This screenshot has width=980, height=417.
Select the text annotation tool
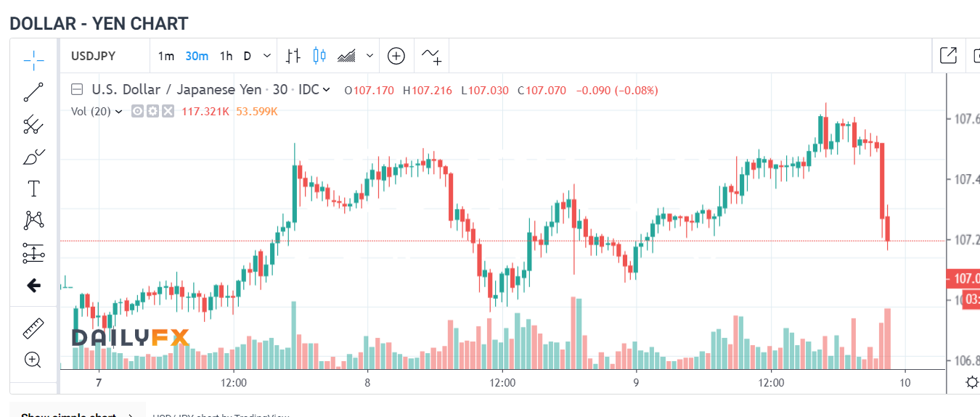click(x=33, y=189)
